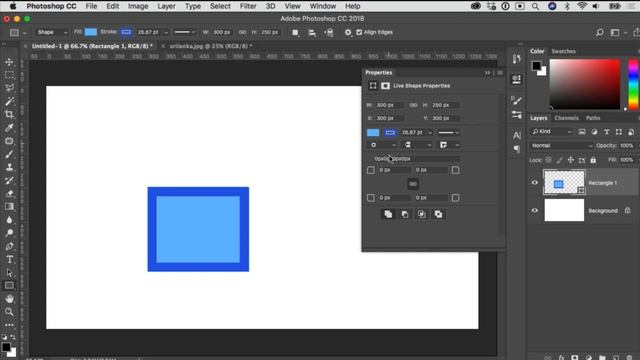Select the Hand tool
The width and height of the screenshot is (640, 360).
pyautogui.click(x=9, y=299)
